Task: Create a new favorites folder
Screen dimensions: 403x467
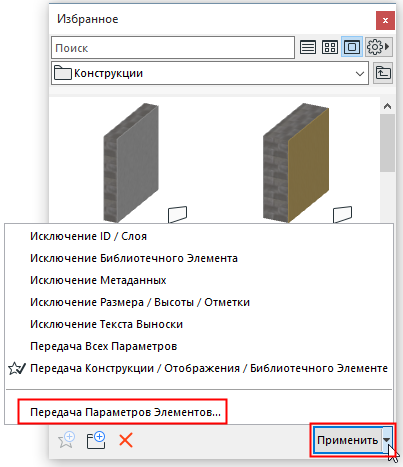Action: click(x=96, y=440)
